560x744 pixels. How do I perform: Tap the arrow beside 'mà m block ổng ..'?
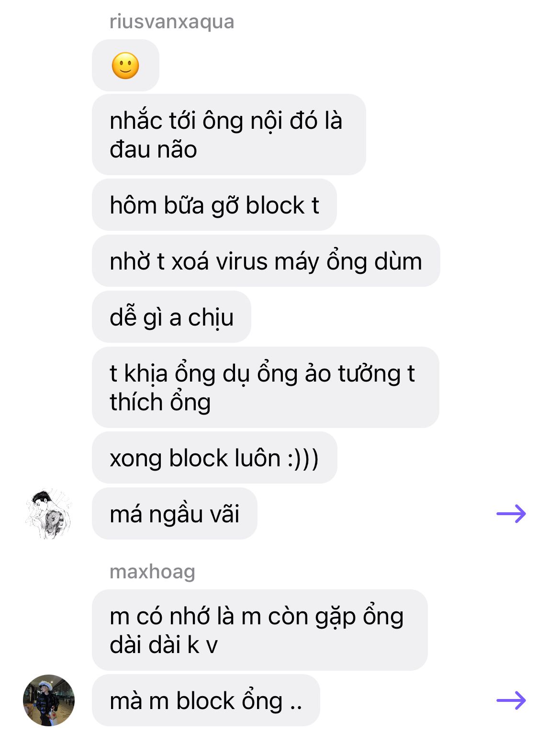(511, 700)
